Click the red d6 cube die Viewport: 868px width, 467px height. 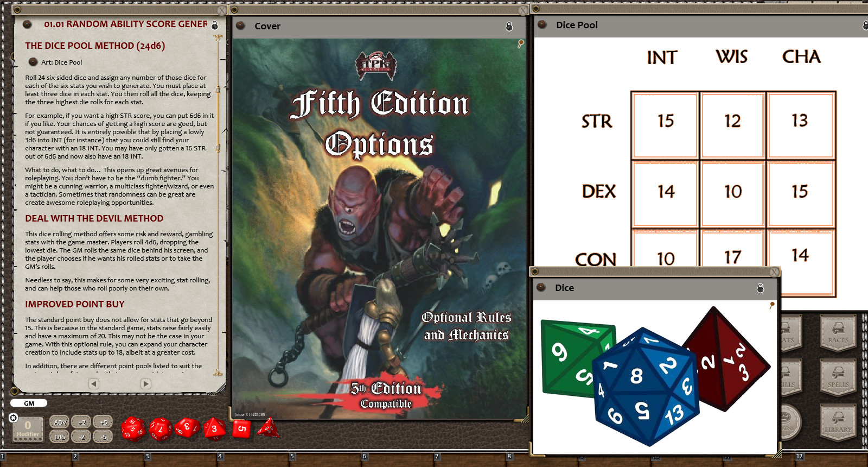[x=241, y=429]
